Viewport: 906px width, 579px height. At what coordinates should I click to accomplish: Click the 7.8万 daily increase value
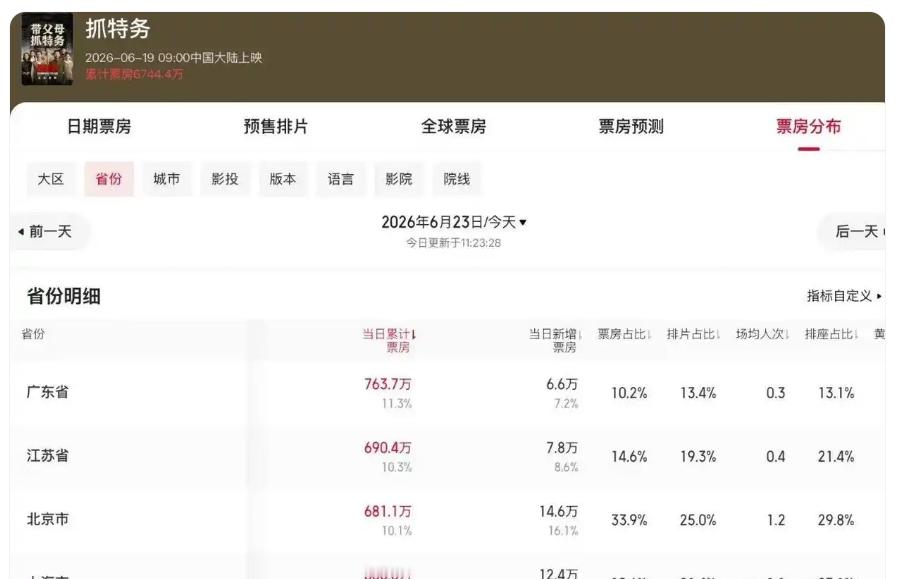tap(562, 448)
